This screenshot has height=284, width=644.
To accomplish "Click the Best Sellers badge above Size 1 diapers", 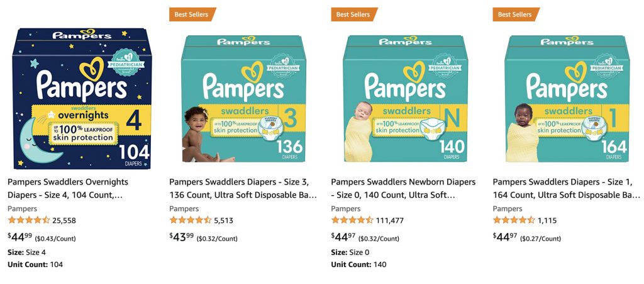I will [x=515, y=14].
